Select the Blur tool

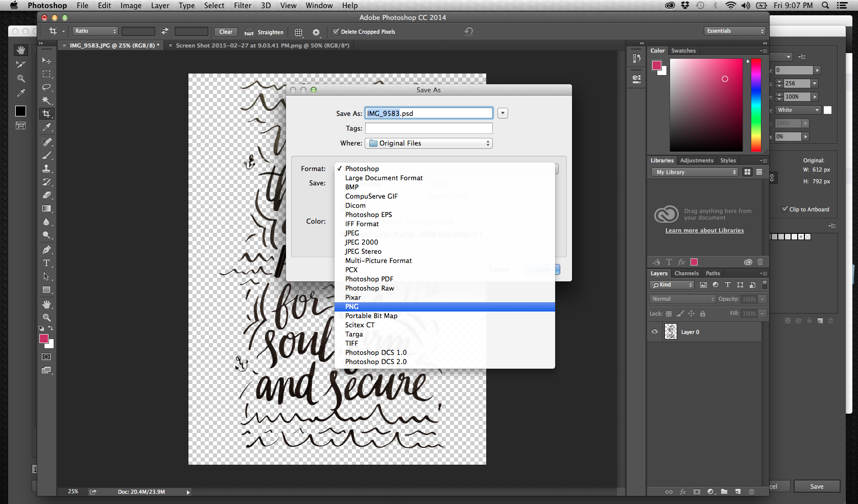point(46,222)
